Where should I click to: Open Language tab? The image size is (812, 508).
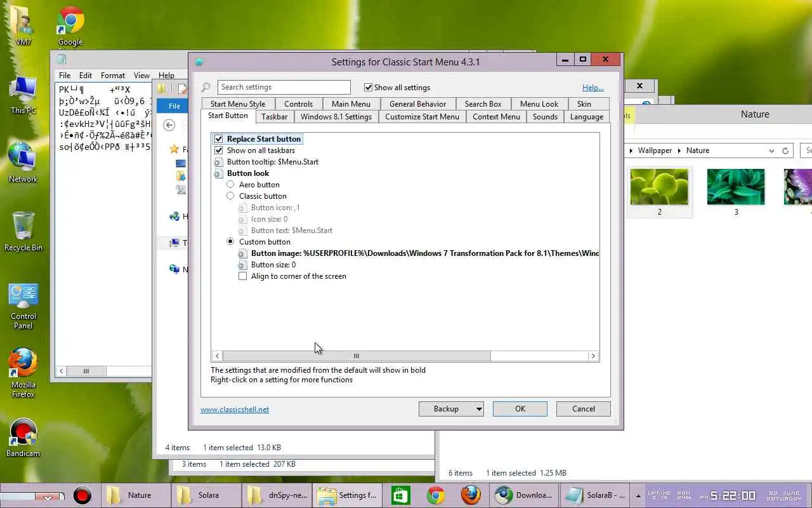click(x=587, y=117)
